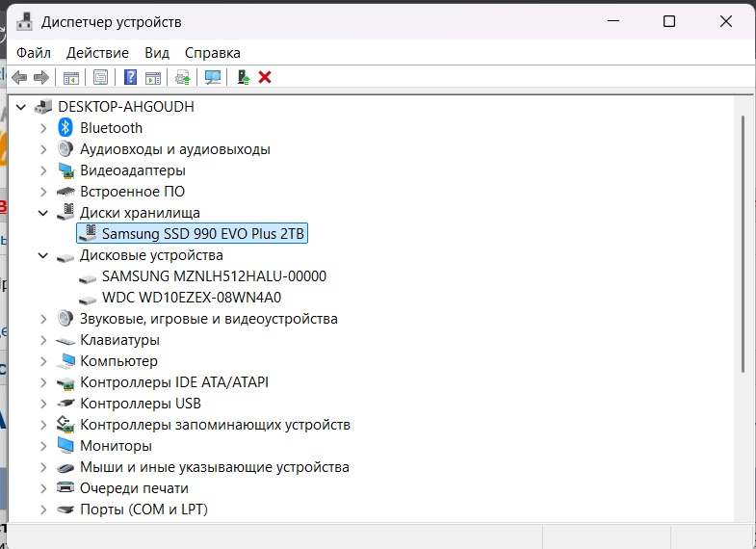756x549 pixels.
Task: Click speaker icon next to Аудиовходы и аудиовыходы
Action: pos(65,149)
